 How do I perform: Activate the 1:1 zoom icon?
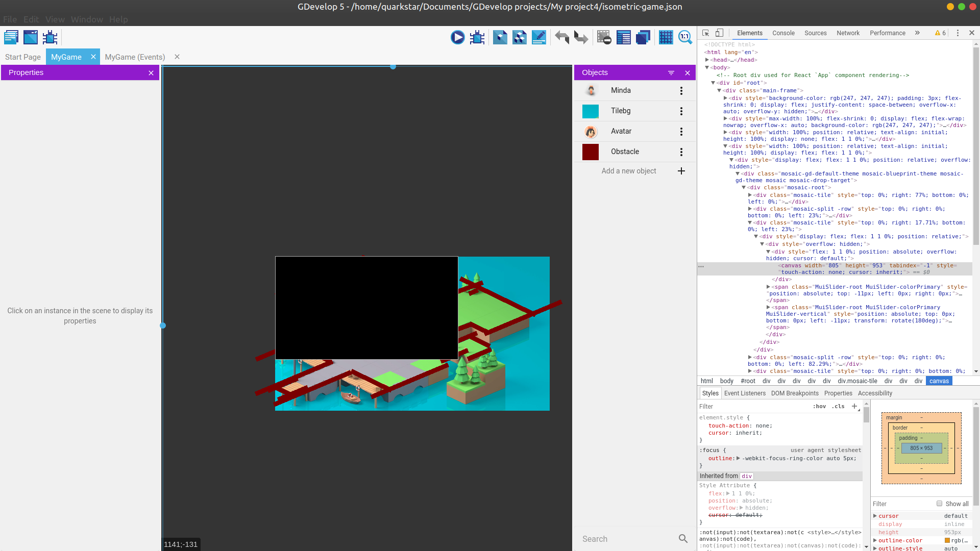[x=685, y=37]
